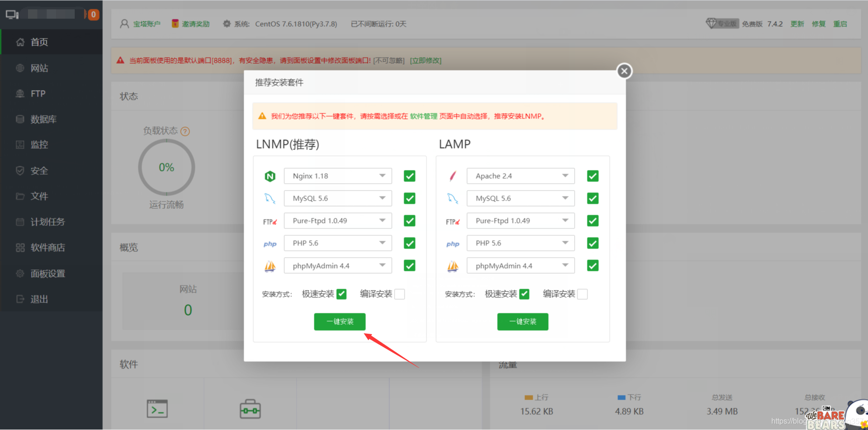The image size is (868, 430).
Task: Click the 邀请奖励 gift icon
Action: pos(175,23)
